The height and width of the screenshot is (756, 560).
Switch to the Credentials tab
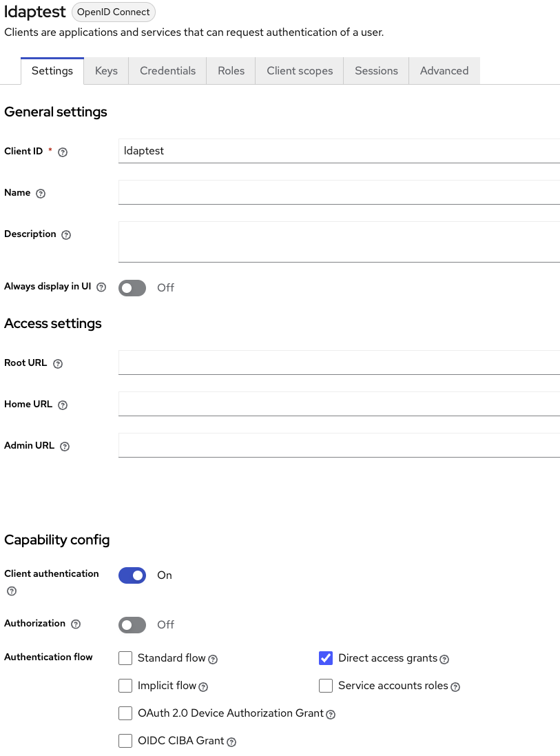click(167, 71)
